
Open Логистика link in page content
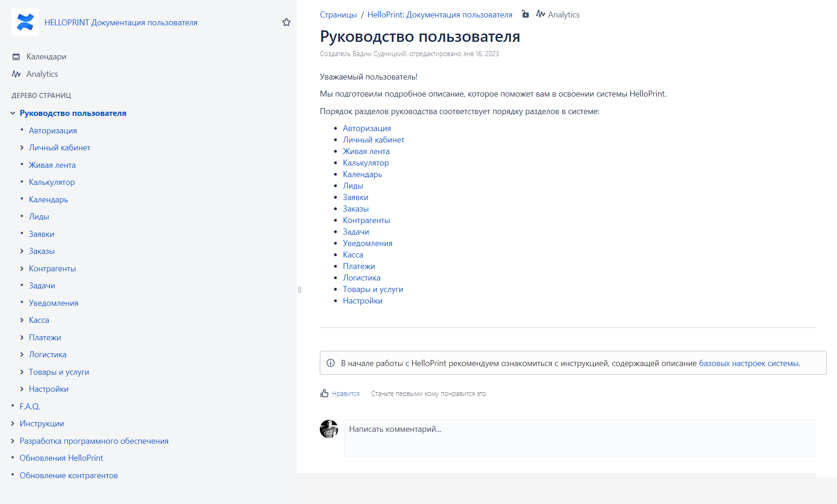click(361, 278)
